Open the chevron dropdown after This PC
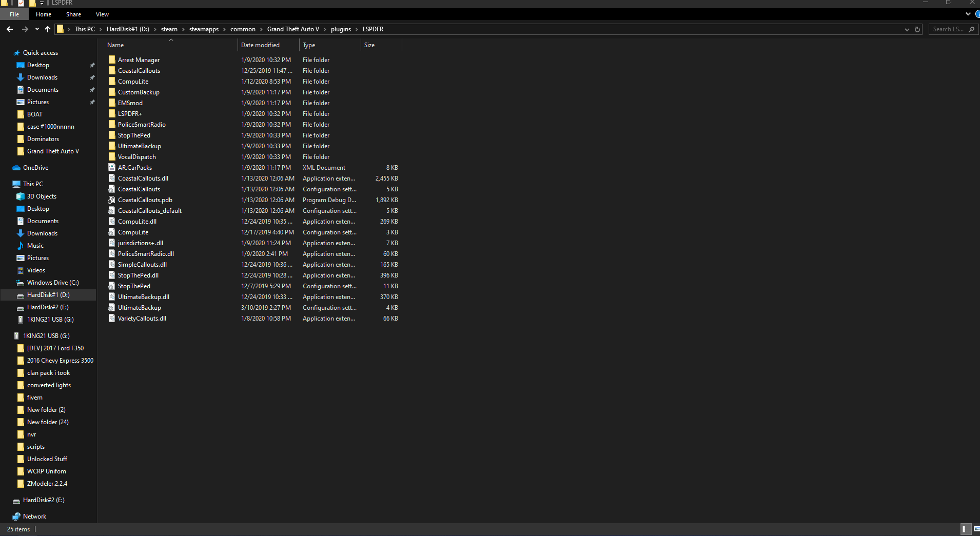 [x=101, y=29]
